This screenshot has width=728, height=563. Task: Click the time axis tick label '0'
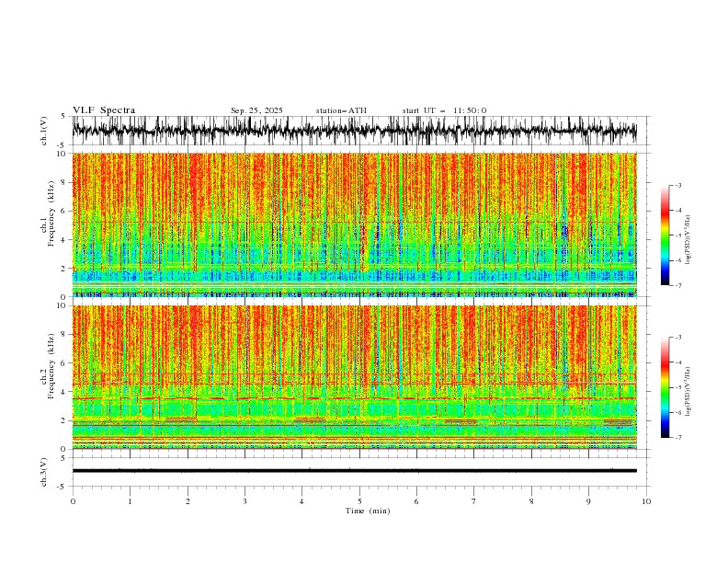73,501
